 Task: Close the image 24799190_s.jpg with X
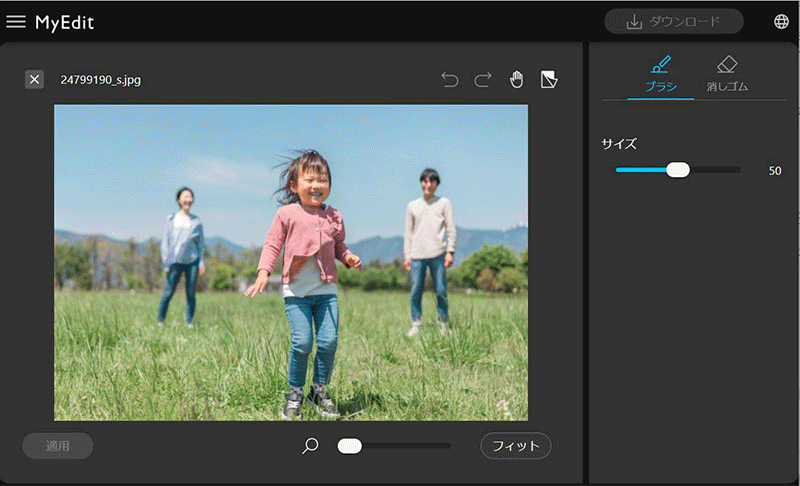point(34,79)
